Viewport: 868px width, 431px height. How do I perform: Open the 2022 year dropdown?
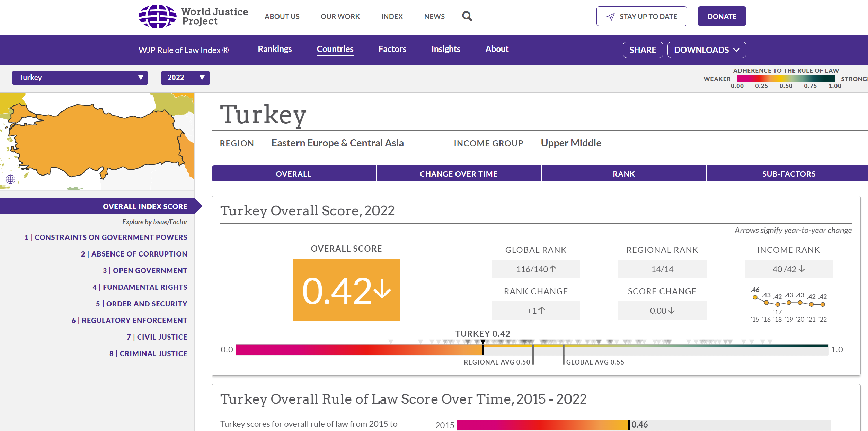coord(185,78)
